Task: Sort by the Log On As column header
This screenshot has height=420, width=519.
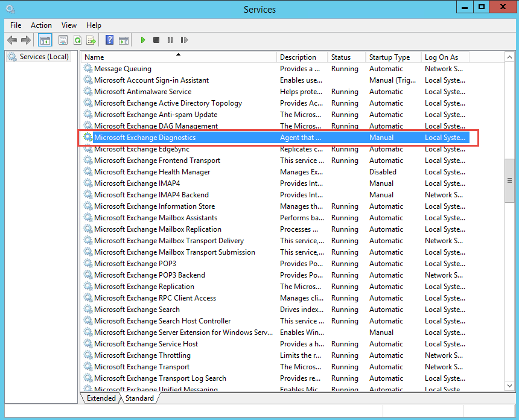Action: pyautogui.click(x=445, y=57)
